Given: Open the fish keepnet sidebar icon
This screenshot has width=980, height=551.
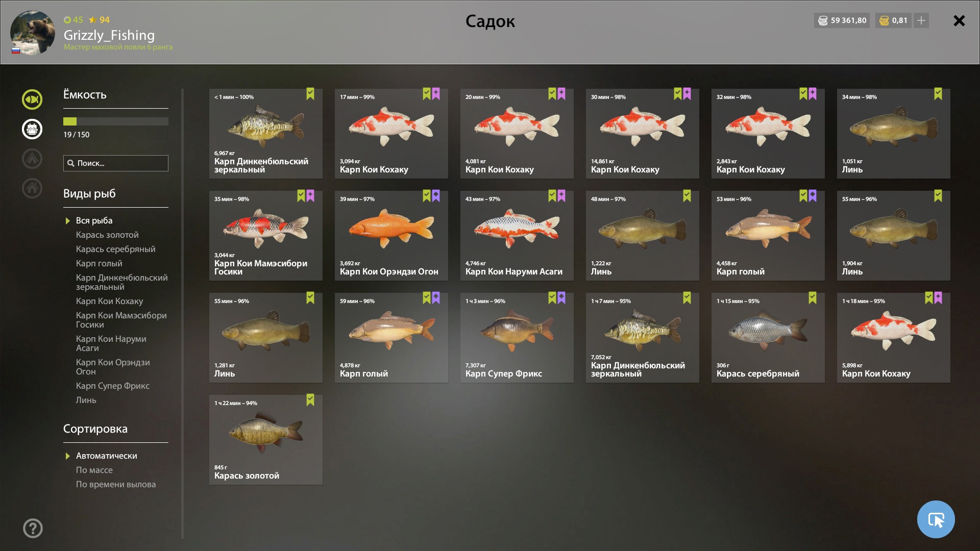Looking at the screenshot, I should tap(32, 99).
